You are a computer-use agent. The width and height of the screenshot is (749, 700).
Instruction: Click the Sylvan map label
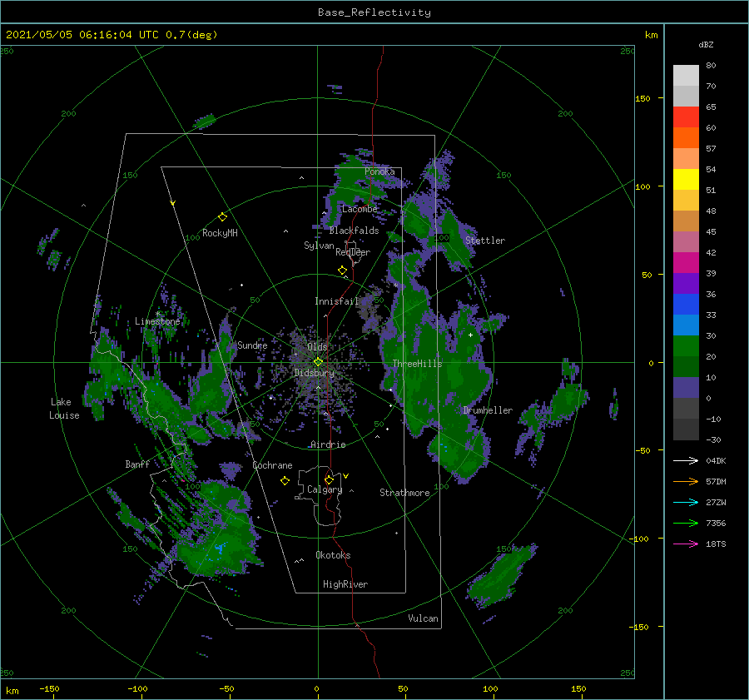coord(319,246)
